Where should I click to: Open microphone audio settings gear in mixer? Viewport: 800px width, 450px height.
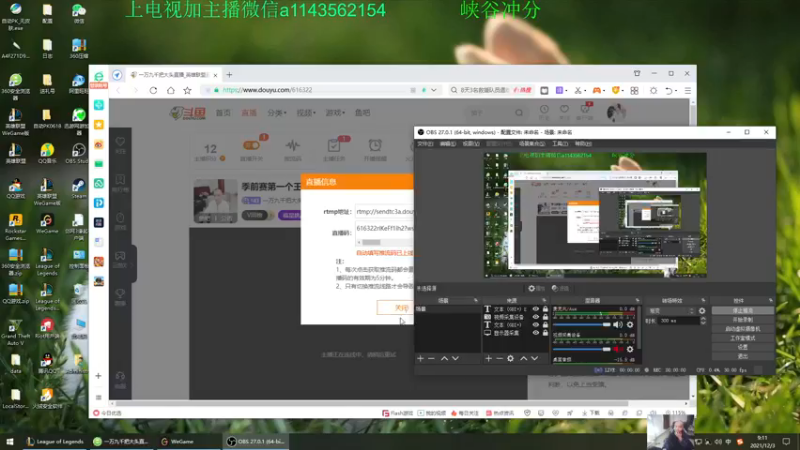tap(630, 324)
